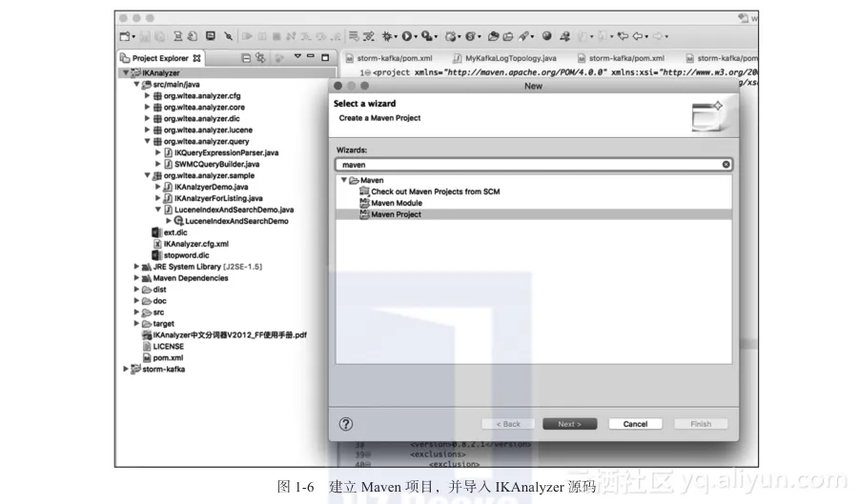This screenshot has height=504, width=858.
Task: Select stopword.dic in Project Explorer
Action: coord(186,255)
